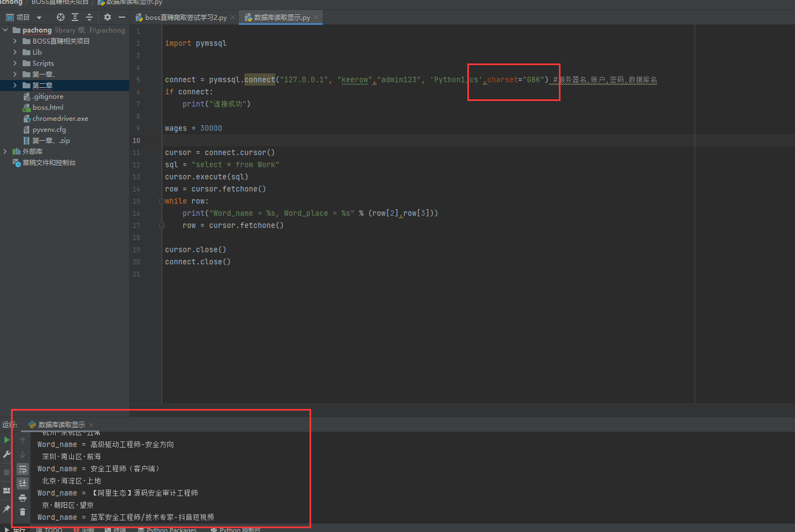Image resolution: width=795 pixels, height=532 pixels.
Task: Toggle soft-wrap in run console
Action: click(23, 469)
